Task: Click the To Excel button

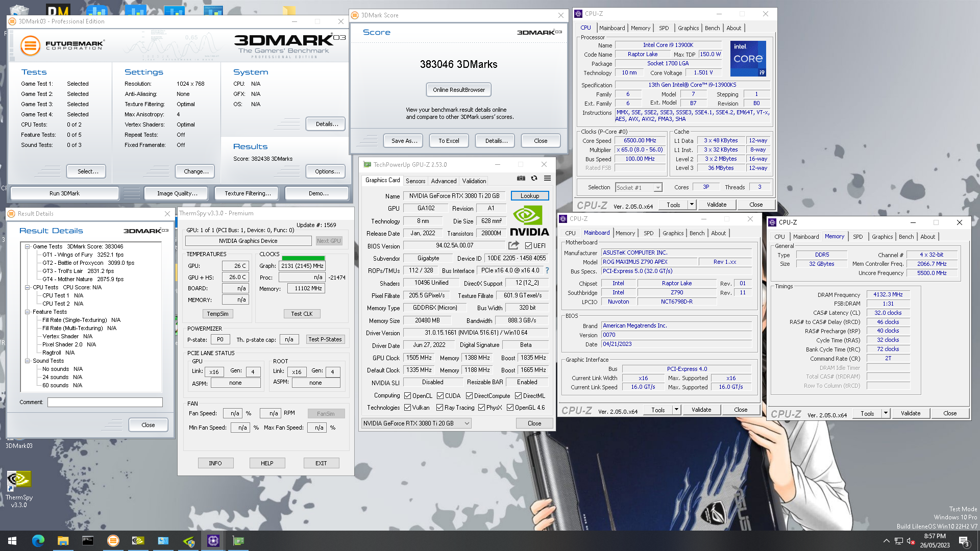Action: pyautogui.click(x=449, y=141)
